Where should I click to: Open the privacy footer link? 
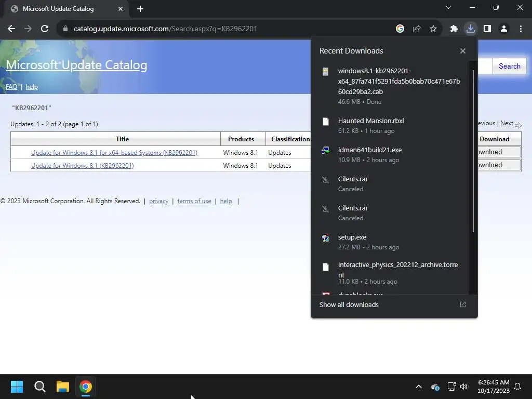[x=159, y=201]
